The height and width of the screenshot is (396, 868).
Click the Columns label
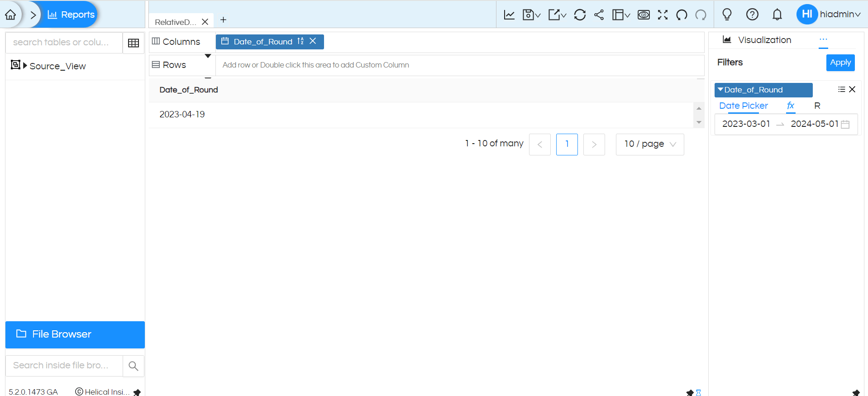coord(181,42)
